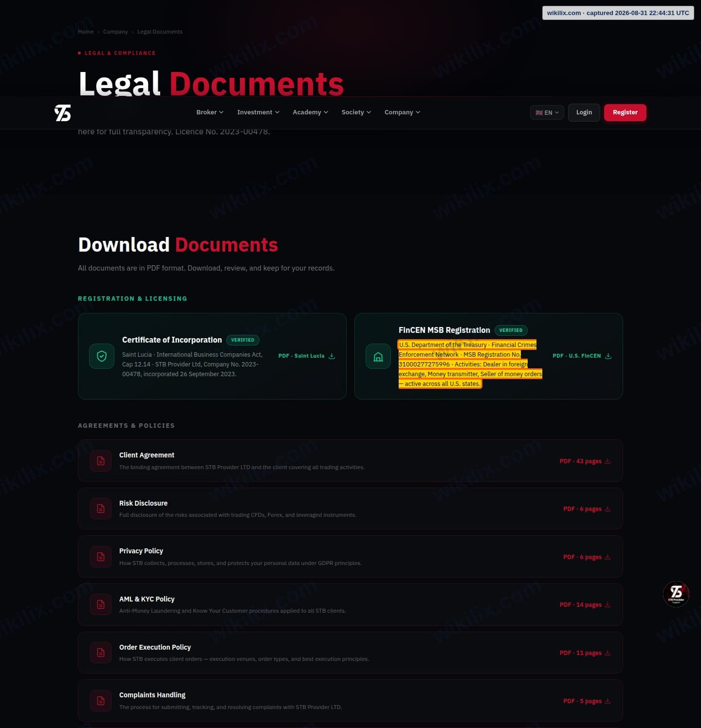The width and height of the screenshot is (701, 728).
Task: Open the EN language dropdown chevron
Action: point(557,112)
